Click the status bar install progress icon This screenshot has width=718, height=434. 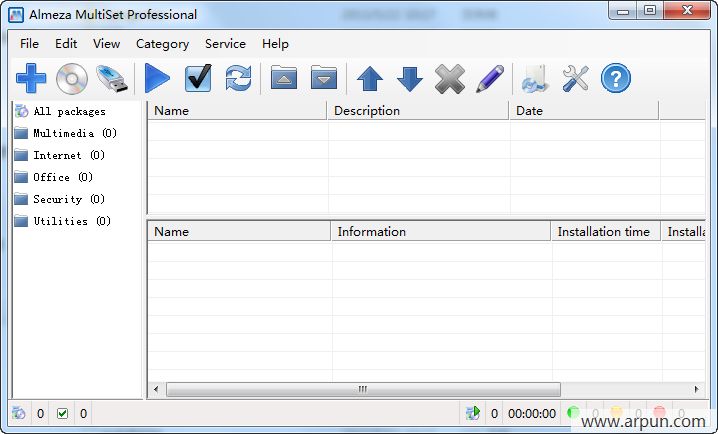473,413
